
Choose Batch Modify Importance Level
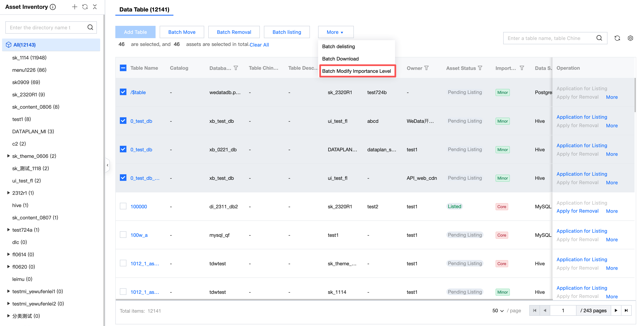click(x=356, y=71)
